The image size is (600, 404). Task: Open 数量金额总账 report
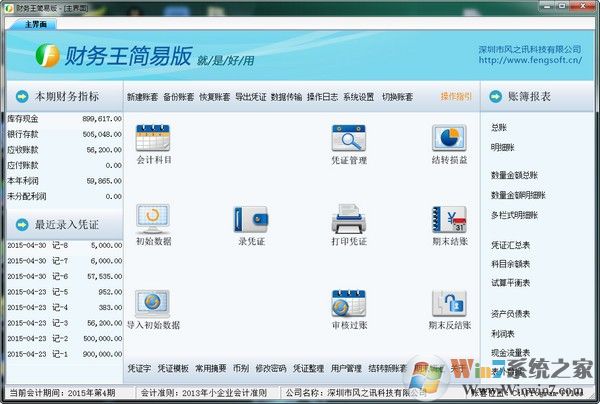(514, 175)
